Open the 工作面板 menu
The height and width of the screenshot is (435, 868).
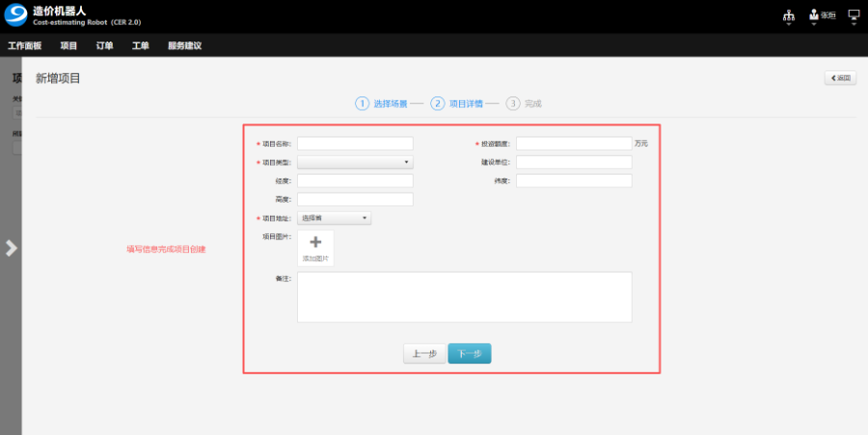(x=25, y=45)
